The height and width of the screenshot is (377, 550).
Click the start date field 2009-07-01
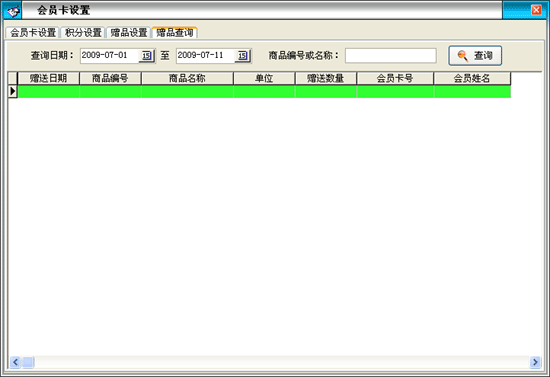(110, 56)
